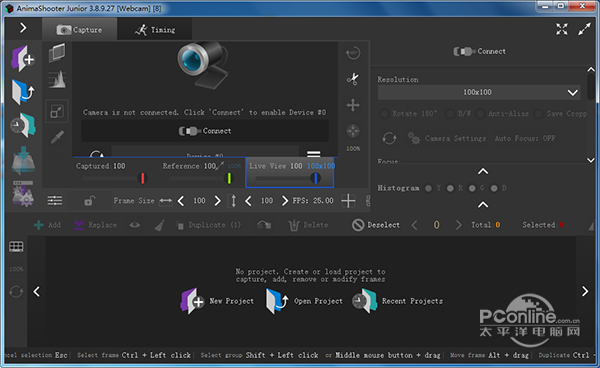Collapse the panel above Histogram
The height and width of the screenshot is (368, 600).
[x=483, y=171]
